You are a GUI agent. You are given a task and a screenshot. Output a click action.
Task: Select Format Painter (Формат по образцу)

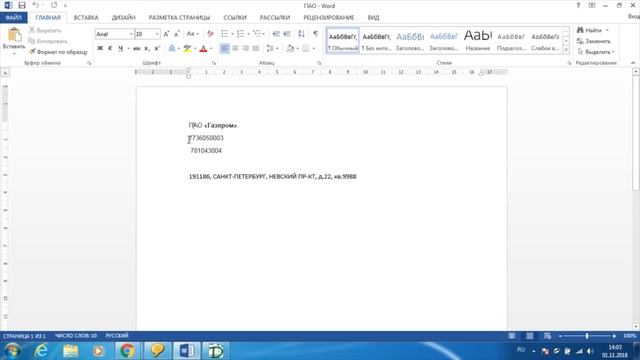tap(58, 52)
